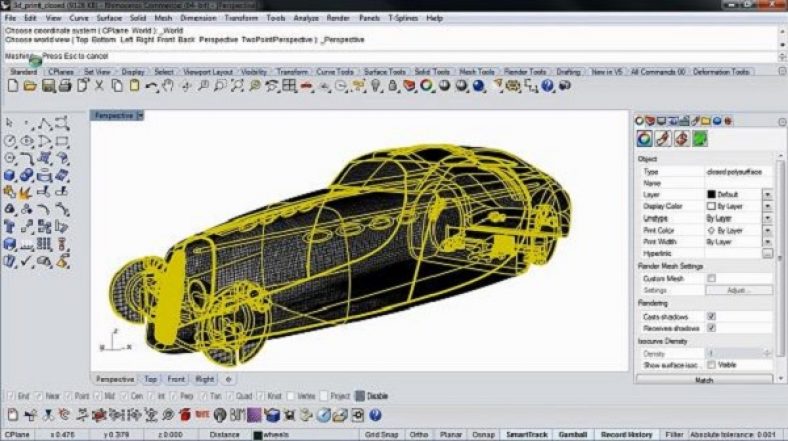The width and height of the screenshot is (788, 441).
Task: Open the T-Splines menu
Action: [x=403, y=18]
